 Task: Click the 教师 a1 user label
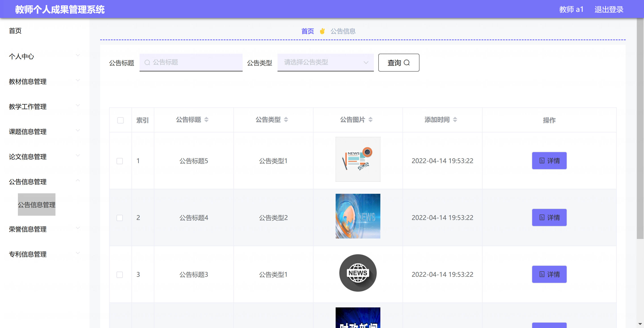571,9
